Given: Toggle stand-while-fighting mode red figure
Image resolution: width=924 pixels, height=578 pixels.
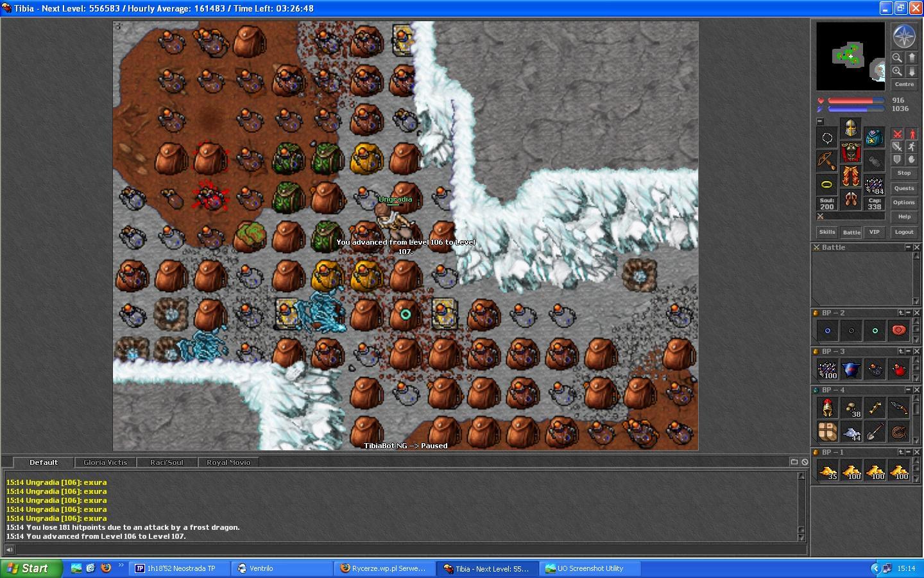Looking at the screenshot, I should click(911, 134).
